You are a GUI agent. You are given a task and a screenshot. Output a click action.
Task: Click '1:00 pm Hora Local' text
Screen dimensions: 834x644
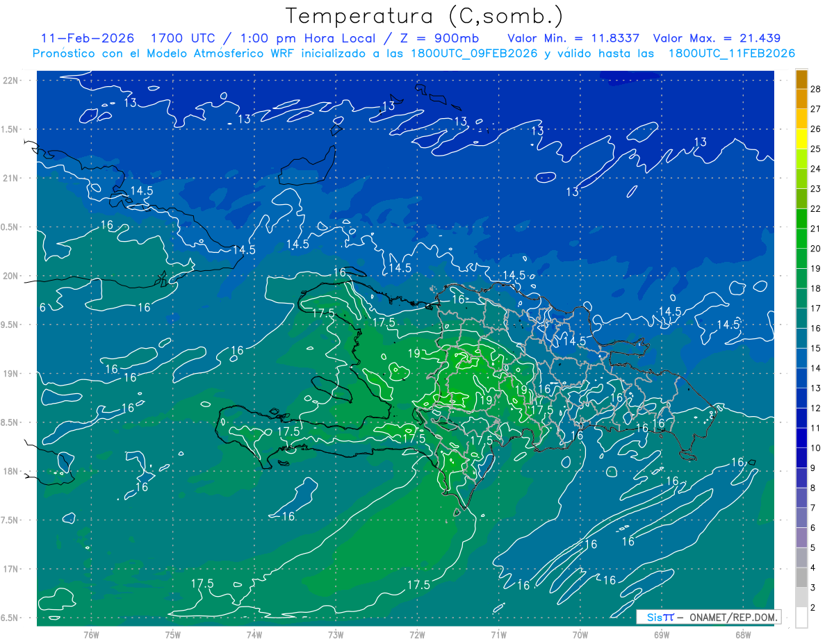309,38
